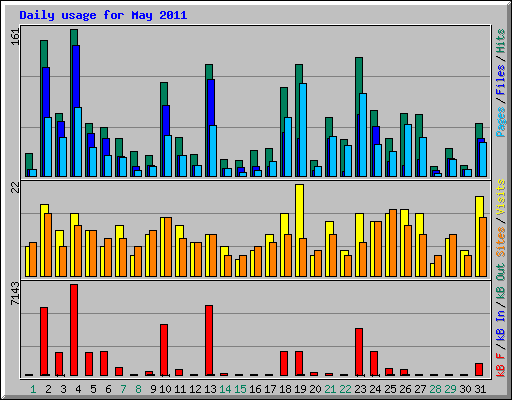Click day 19 on the x-axis

[x=300, y=389]
